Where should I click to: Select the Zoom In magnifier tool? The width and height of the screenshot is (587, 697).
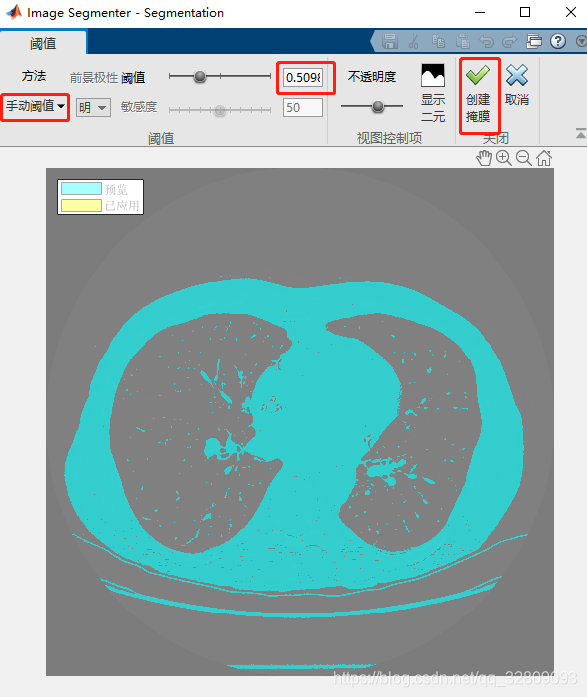click(504, 158)
